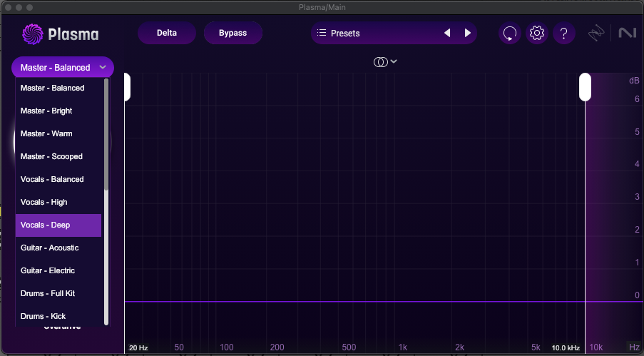Click the reset/undo circular arrow icon
This screenshot has height=356, width=644.
point(510,33)
